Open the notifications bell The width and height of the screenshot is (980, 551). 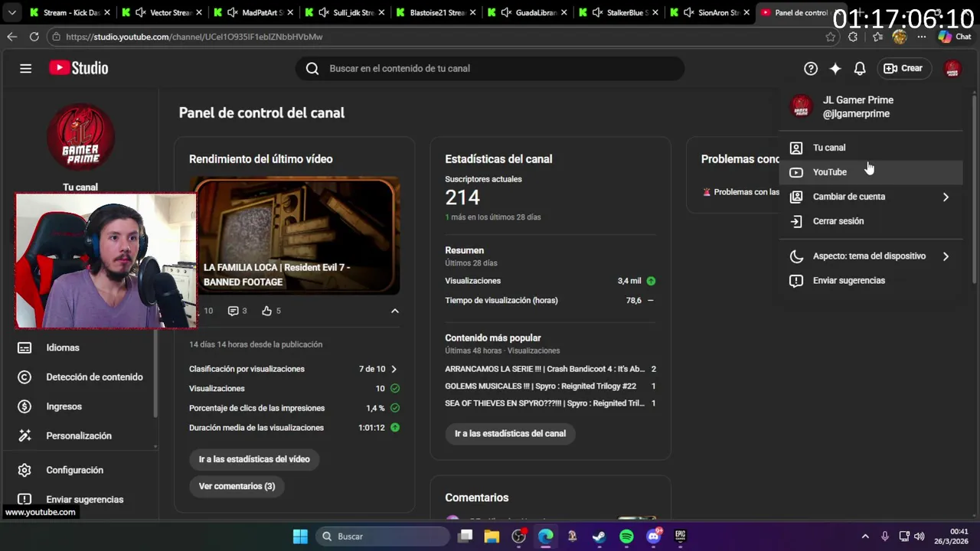pyautogui.click(x=860, y=68)
